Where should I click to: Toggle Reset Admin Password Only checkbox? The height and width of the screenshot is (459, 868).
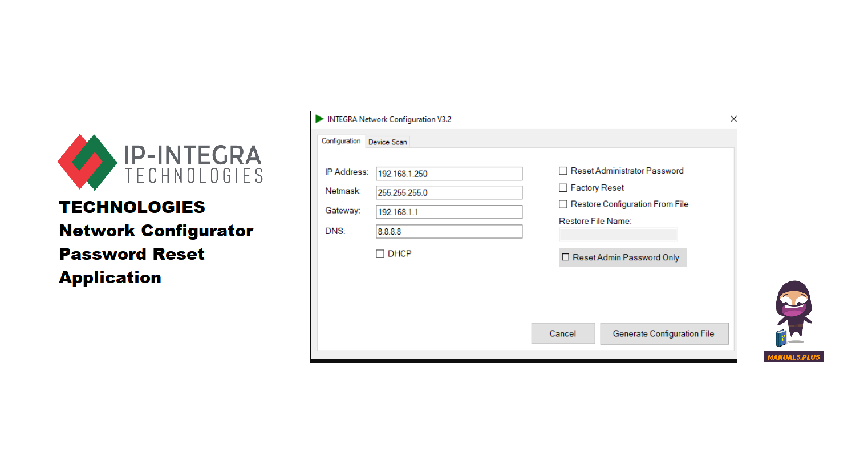(x=566, y=257)
